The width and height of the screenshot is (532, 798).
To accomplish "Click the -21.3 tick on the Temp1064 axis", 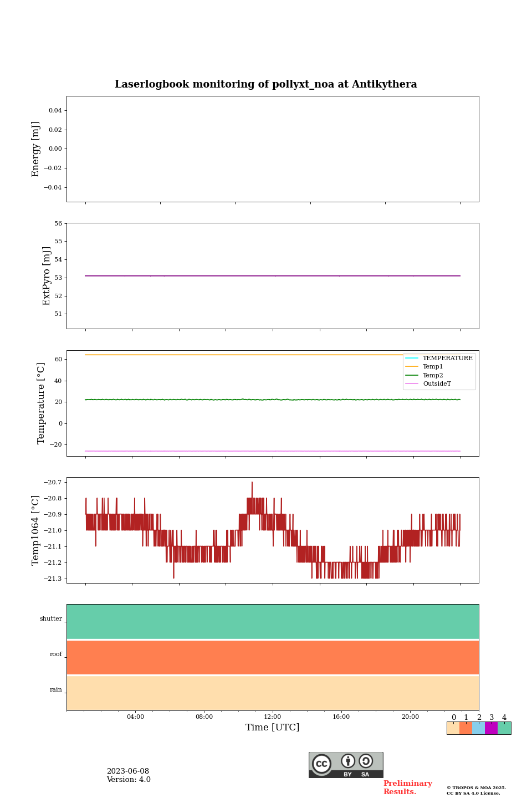I will pos(54,579).
